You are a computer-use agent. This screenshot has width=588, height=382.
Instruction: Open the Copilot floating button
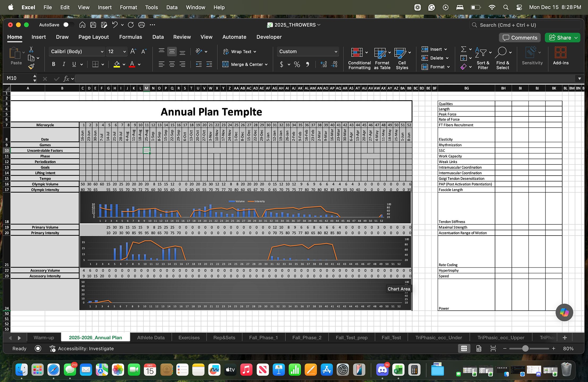click(564, 312)
